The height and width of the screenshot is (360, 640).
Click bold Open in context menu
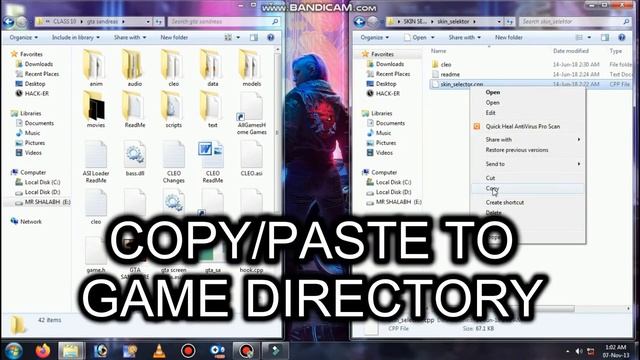pyautogui.click(x=528, y=92)
